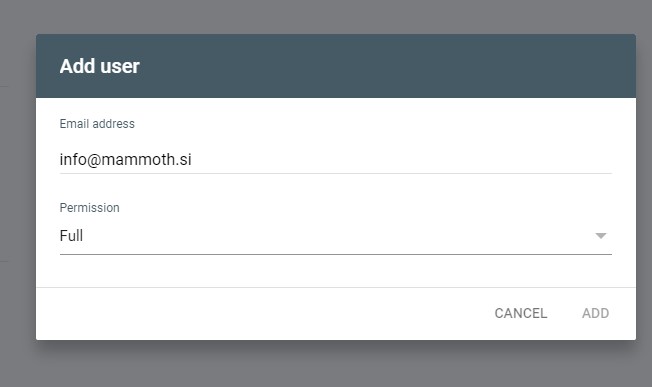652x387 pixels.
Task: Click the dimmed backdrop above the dialog
Action: [x=336, y=17]
